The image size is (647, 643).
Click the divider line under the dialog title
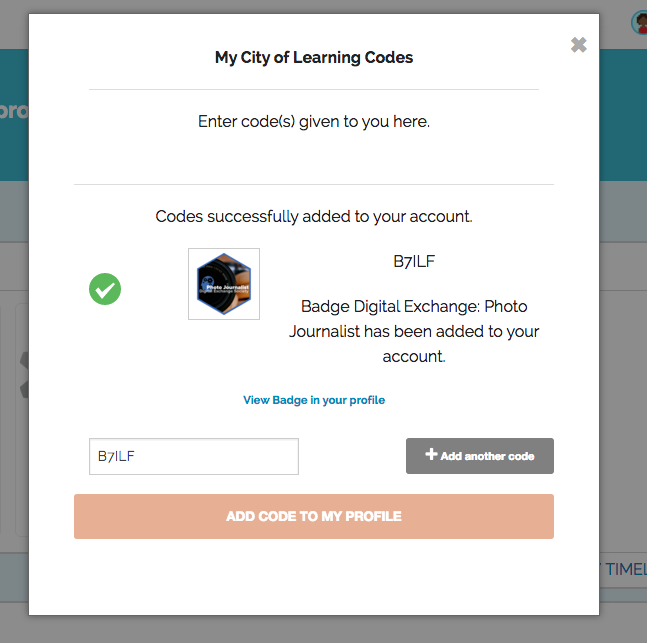click(314, 90)
